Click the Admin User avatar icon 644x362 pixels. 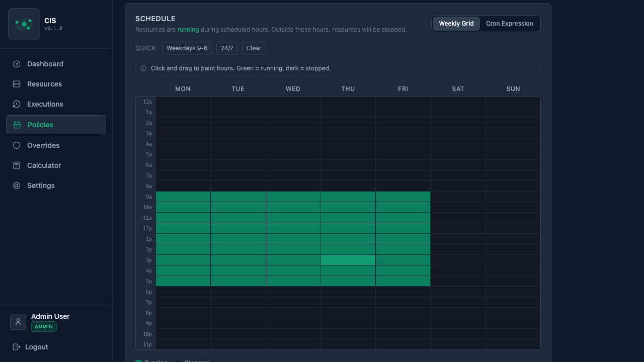pos(18,322)
